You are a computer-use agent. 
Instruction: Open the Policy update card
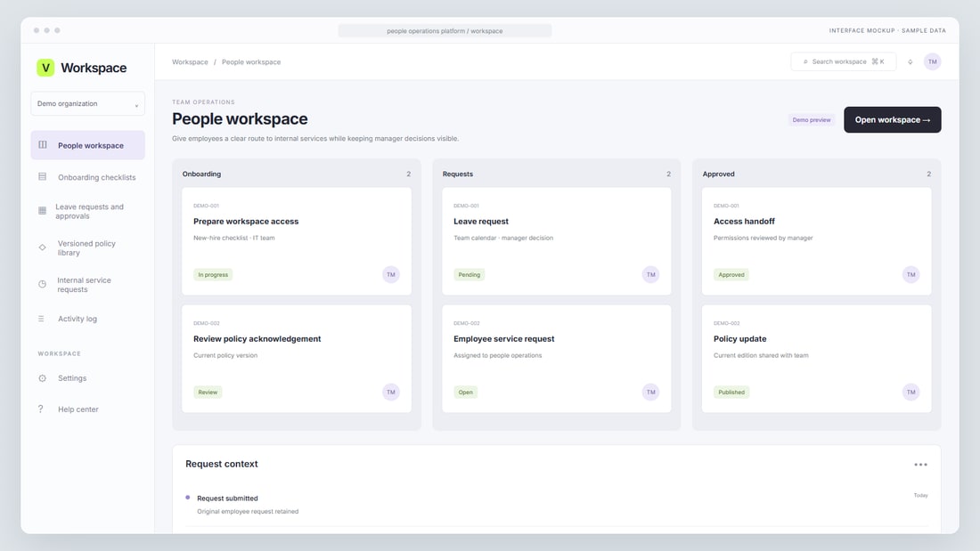816,359
